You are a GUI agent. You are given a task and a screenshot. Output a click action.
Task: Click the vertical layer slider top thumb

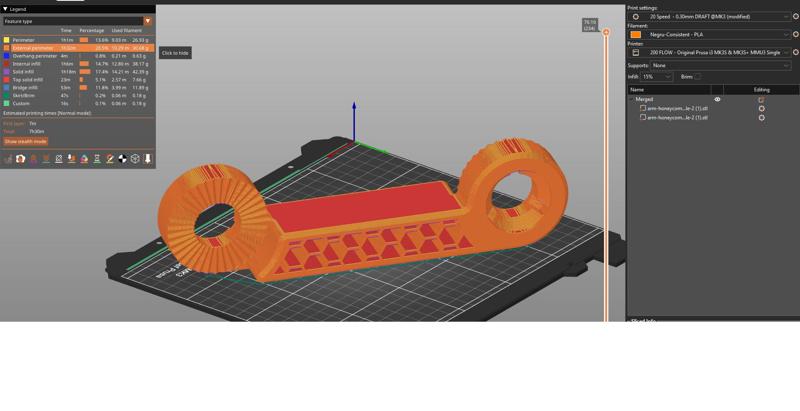[606, 32]
